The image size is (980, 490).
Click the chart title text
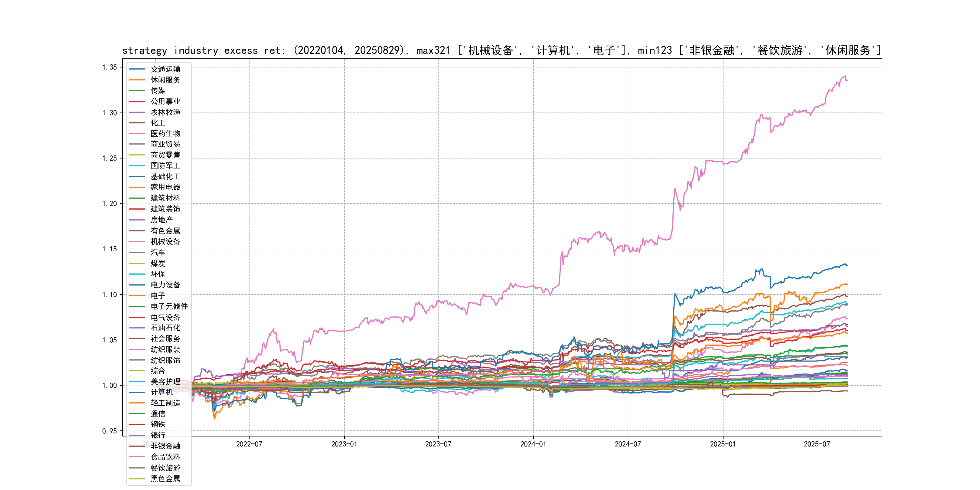pyautogui.click(x=501, y=50)
